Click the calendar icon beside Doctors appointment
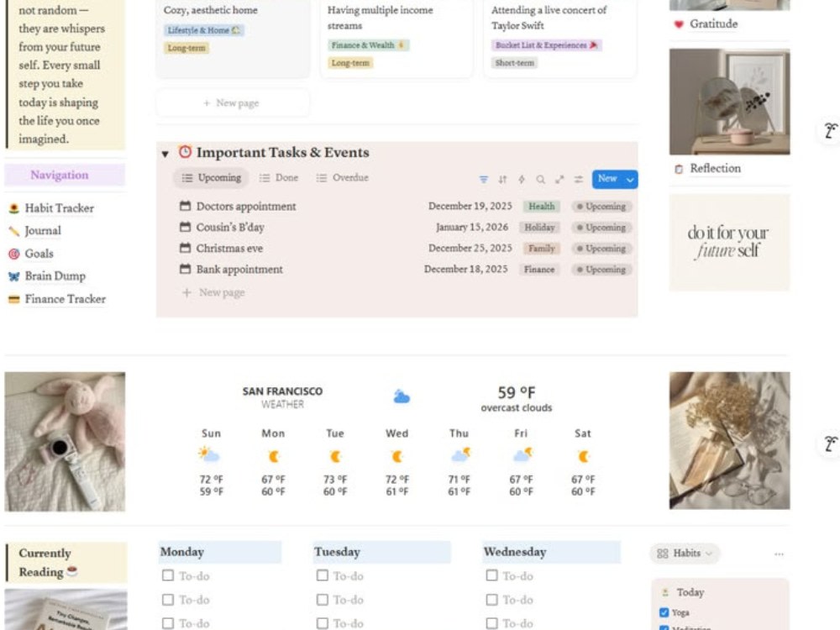 (x=185, y=206)
